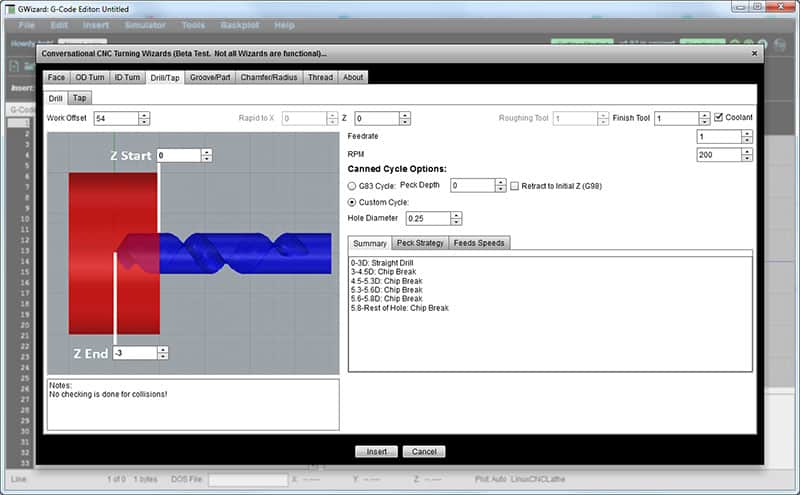Click the Notes text box
The image size is (800, 495).
(193, 404)
